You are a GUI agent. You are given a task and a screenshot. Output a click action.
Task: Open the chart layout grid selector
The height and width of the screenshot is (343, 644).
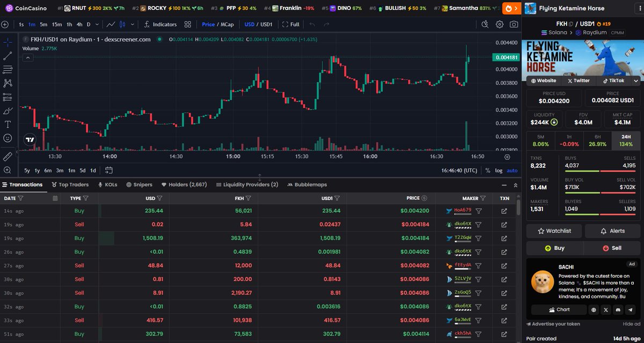point(187,24)
